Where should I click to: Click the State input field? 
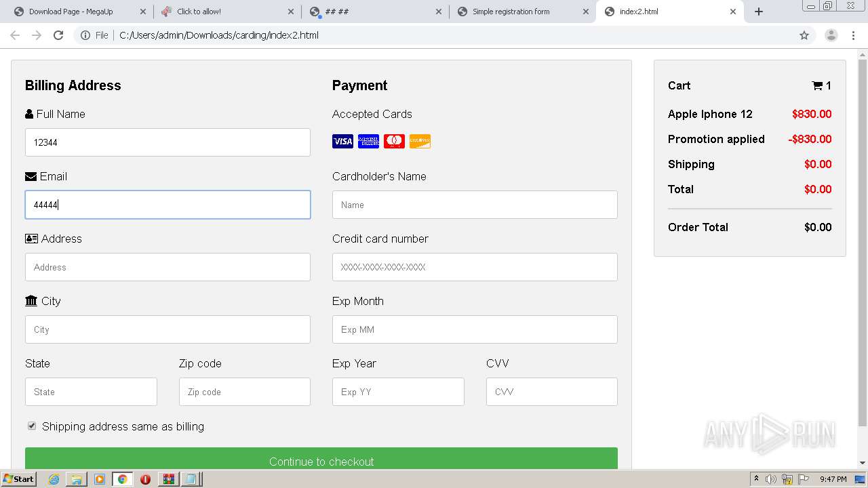(91, 392)
